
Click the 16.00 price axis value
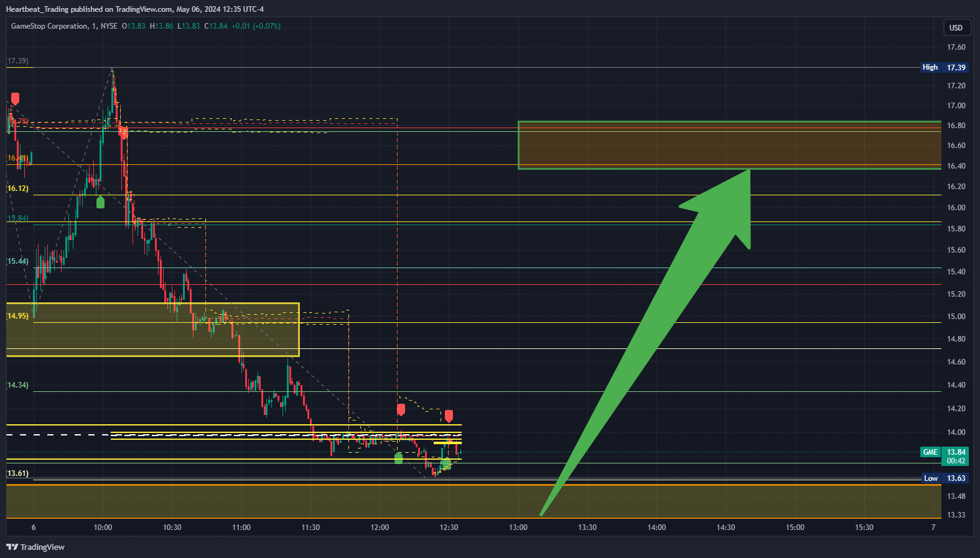pos(956,208)
